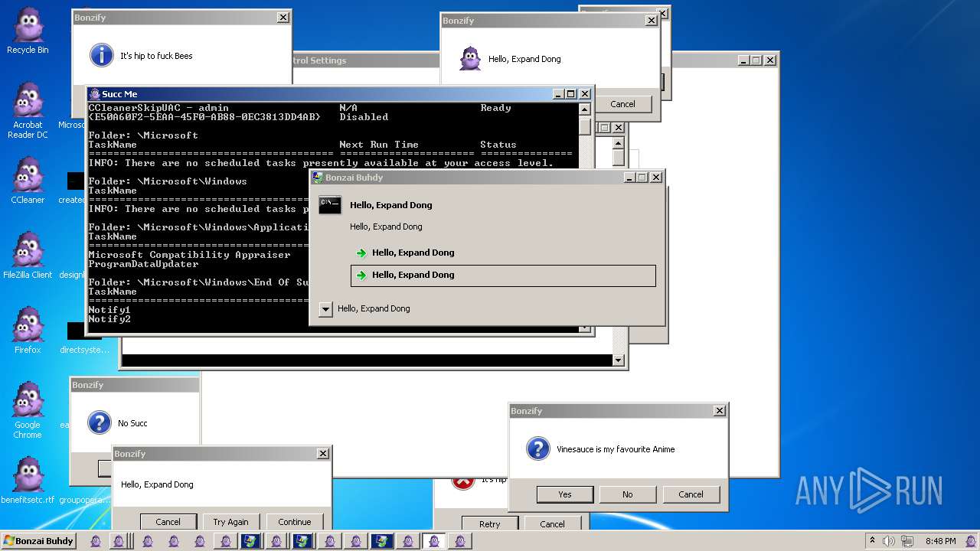The width and height of the screenshot is (980, 551).
Task: Click command prompt icon in Bonzai Buhdy dialog
Action: click(330, 205)
